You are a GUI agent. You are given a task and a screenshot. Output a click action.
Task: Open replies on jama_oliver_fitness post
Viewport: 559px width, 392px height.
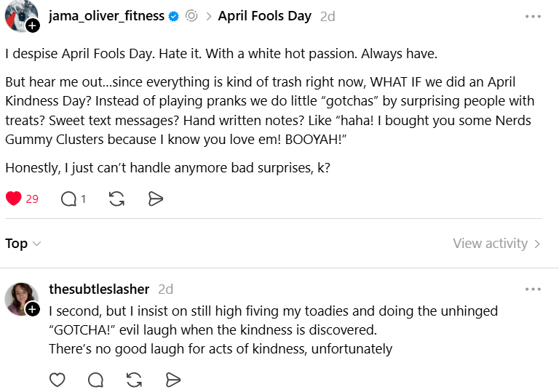point(70,199)
